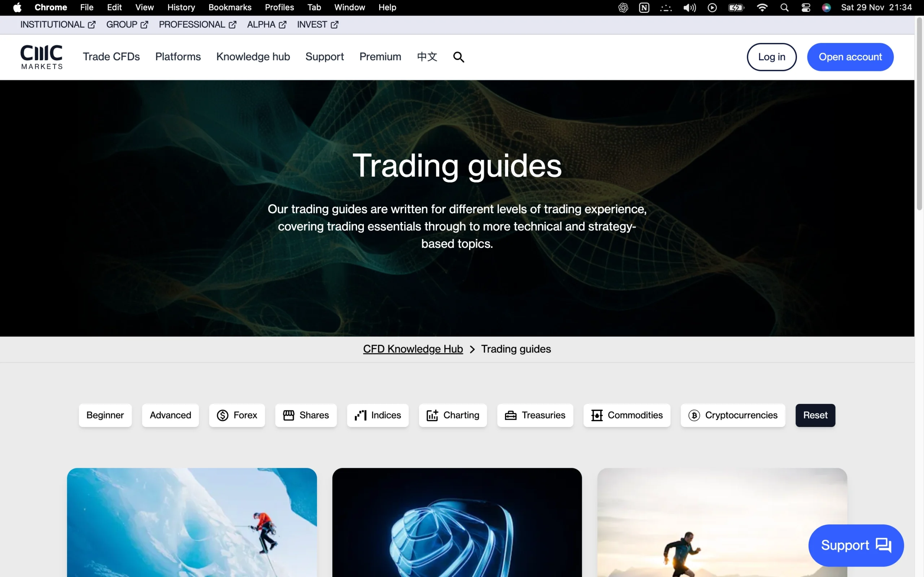Click the CMC Markets logo
Image resolution: width=924 pixels, height=577 pixels.
(41, 57)
